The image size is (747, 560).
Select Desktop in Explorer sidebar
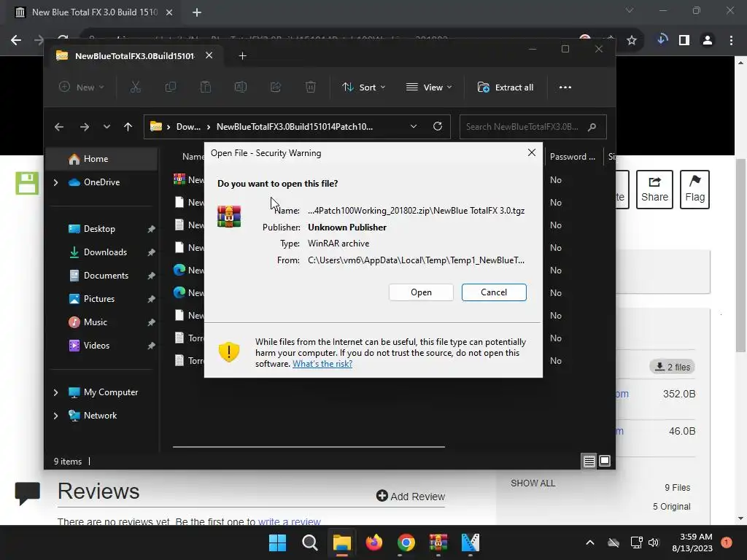99,229
